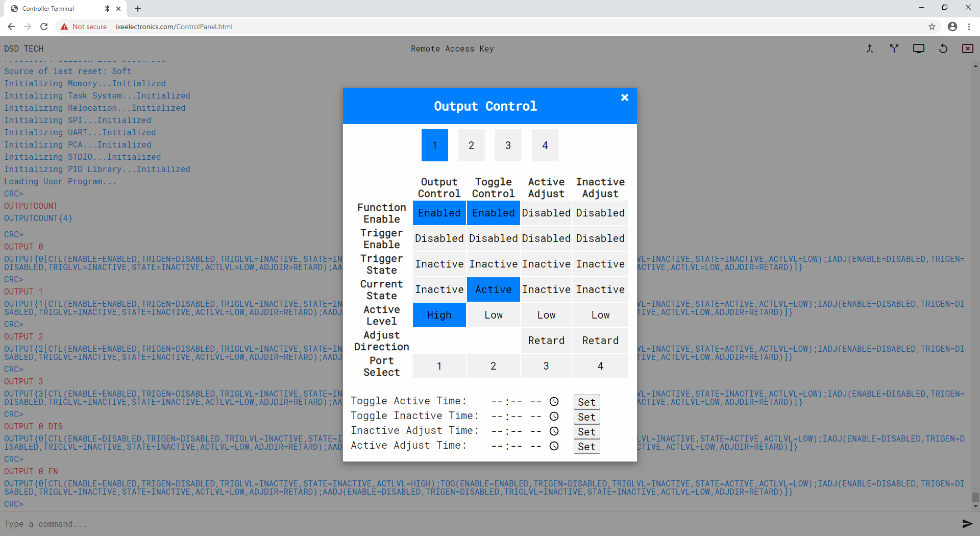Click the Remote Access Key label
The width and height of the screenshot is (980, 536).
click(x=452, y=49)
